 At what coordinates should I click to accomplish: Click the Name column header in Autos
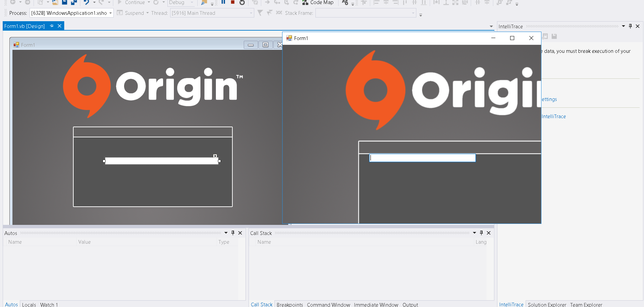15,242
